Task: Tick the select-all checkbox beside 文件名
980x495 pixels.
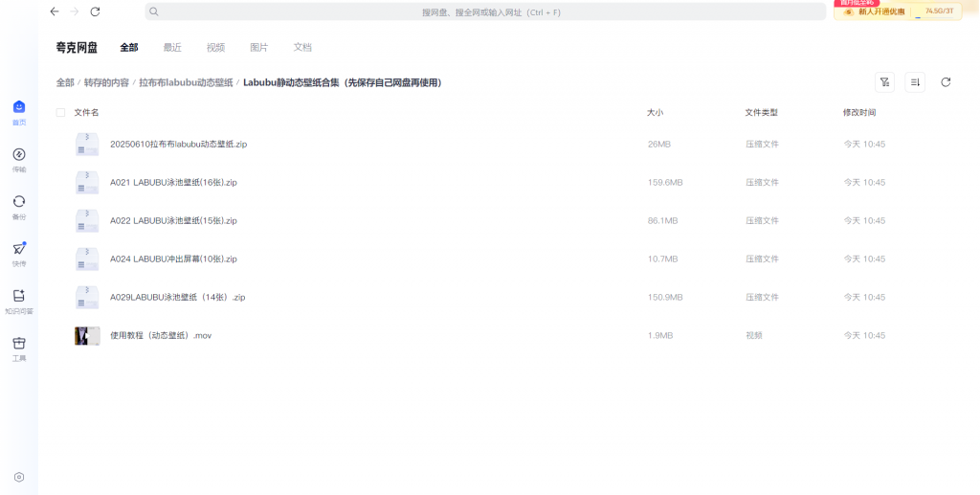Action: 60,113
